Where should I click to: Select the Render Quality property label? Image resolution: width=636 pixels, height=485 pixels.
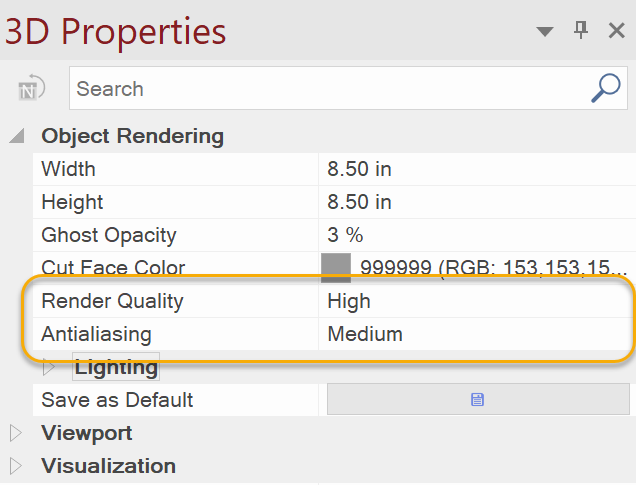pyautogui.click(x=112, y=301)
